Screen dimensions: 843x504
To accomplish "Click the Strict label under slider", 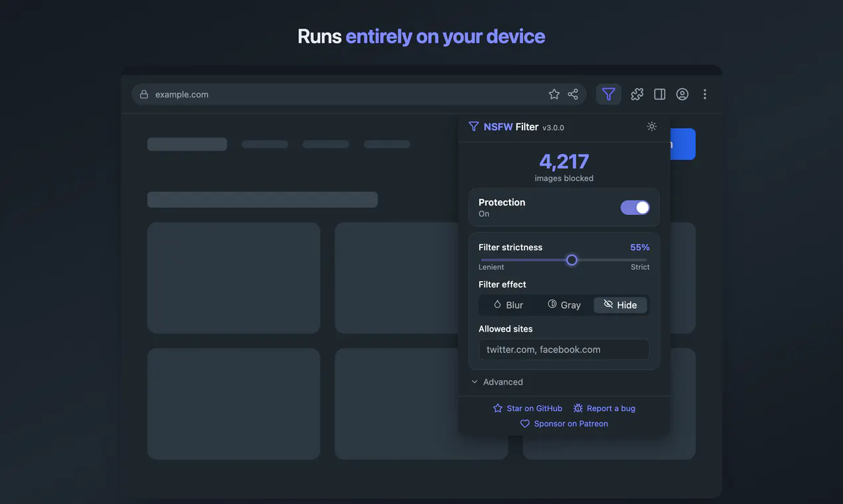I will coord(640,267).
